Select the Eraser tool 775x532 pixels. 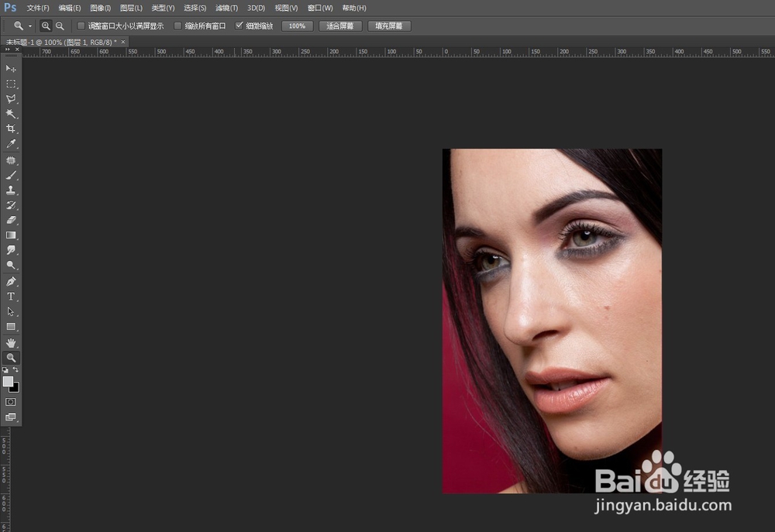tap(10, 220)
